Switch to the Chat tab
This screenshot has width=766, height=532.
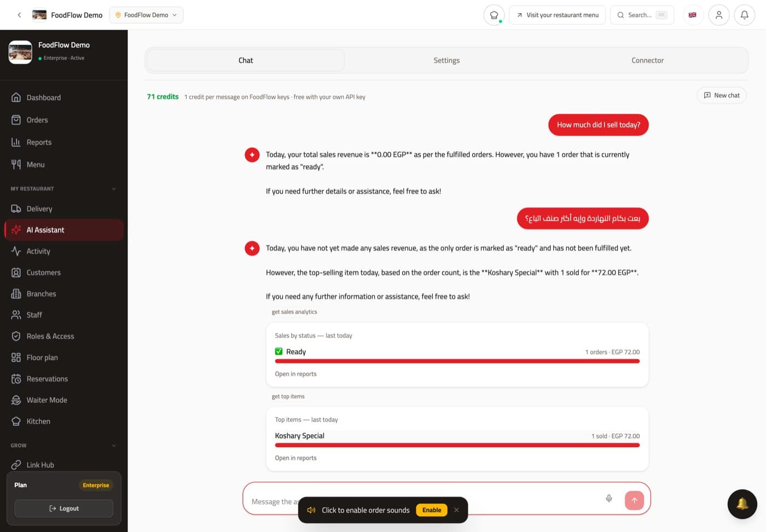tap(246, 60)
